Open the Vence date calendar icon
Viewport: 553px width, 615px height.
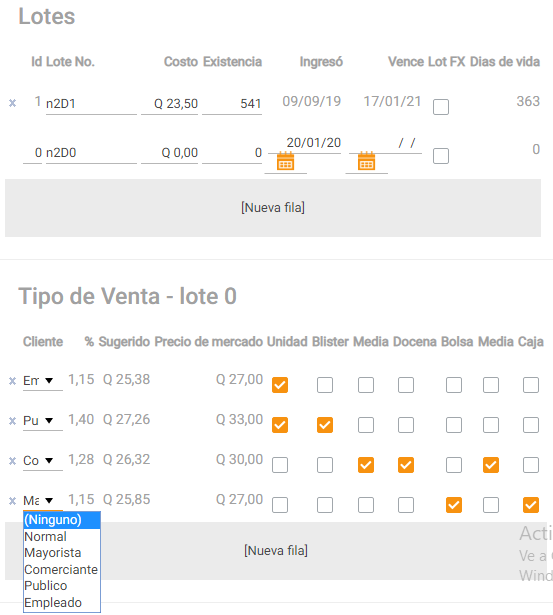(x=366, y=161)
